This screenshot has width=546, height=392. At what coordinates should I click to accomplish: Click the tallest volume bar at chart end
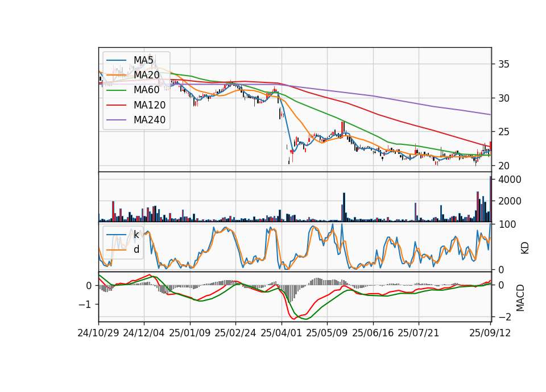pos(490,199)
